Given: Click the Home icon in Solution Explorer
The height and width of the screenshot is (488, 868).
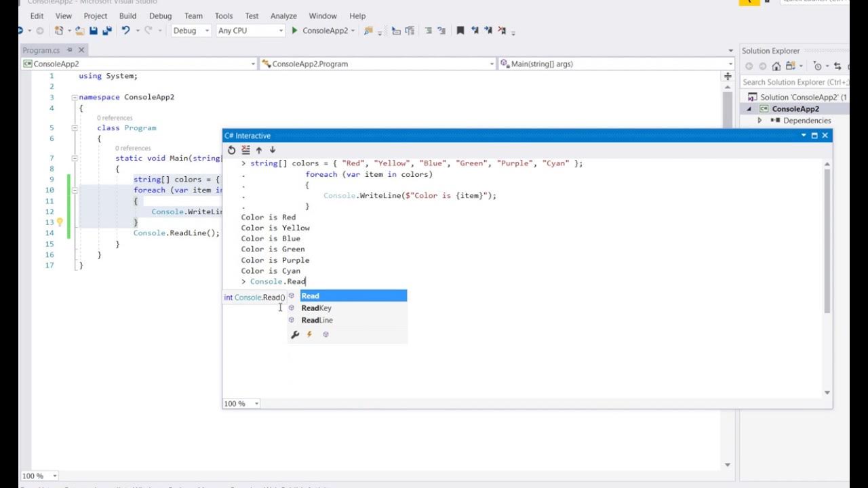Looking at the screenshot, I should click(776, 66).
